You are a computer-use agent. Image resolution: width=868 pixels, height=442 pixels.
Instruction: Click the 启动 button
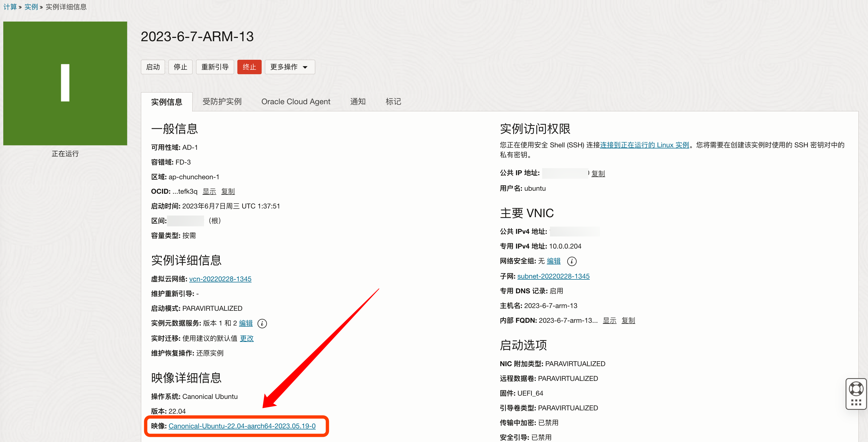tap(153, 67)
